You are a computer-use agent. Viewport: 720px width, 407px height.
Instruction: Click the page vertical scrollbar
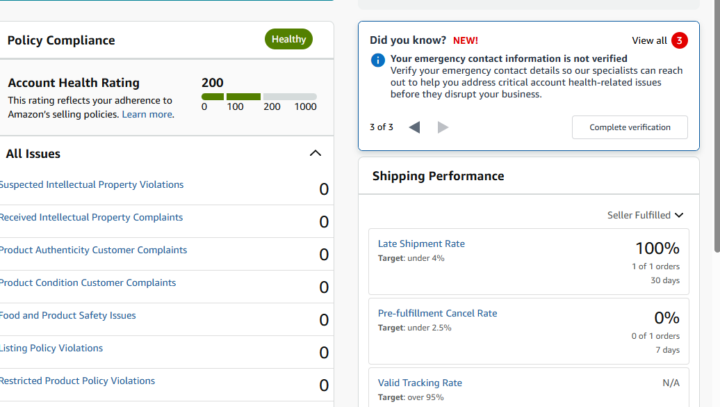pos(717,126)
